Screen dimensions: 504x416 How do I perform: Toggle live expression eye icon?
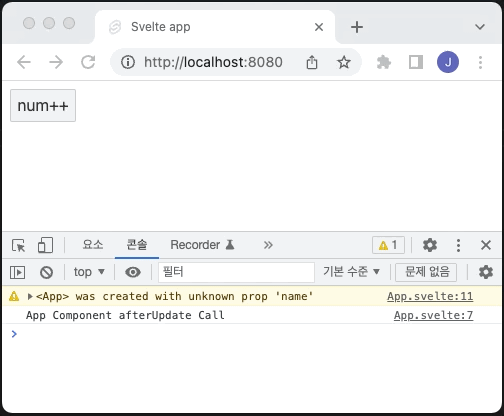pyautogui.click(x=133, y=272)
